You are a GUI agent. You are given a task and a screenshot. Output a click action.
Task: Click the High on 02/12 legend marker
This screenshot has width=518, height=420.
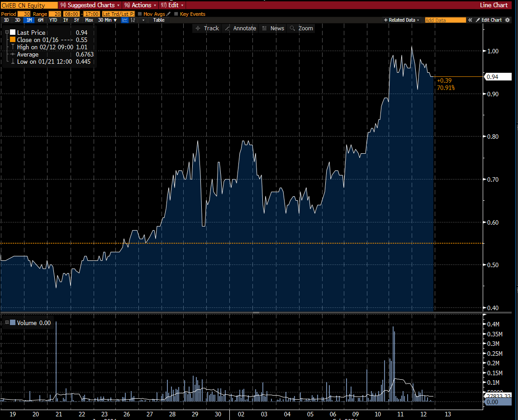(x=13, y=47)
